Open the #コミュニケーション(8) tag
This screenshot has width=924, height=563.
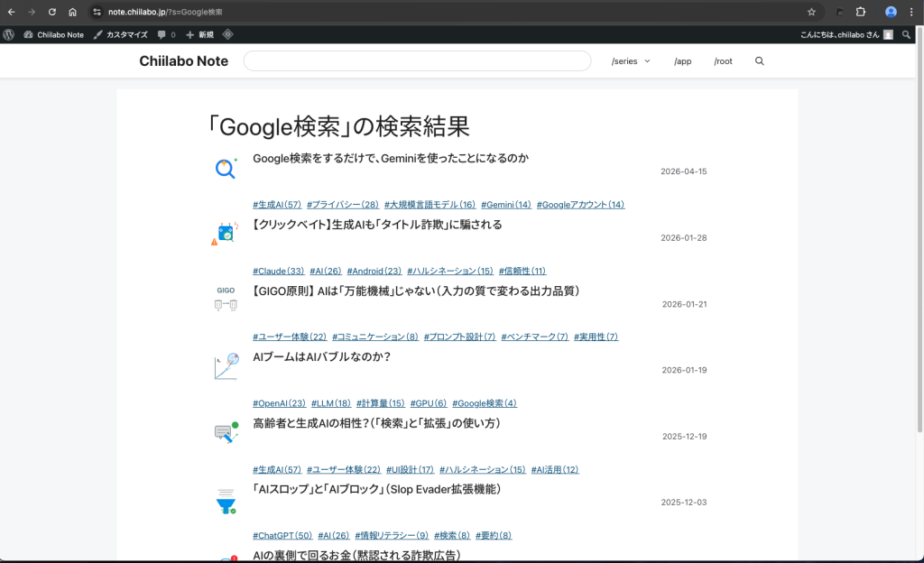click(x=375, y=337)
